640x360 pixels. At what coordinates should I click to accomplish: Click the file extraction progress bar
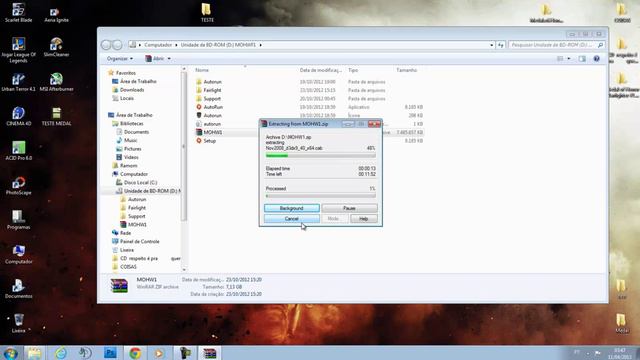320,156
